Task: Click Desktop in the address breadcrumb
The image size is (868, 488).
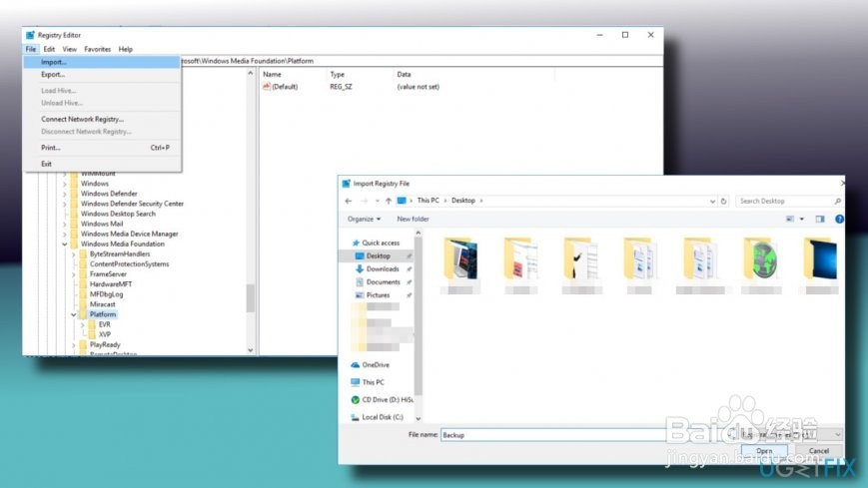Action: 463,201
